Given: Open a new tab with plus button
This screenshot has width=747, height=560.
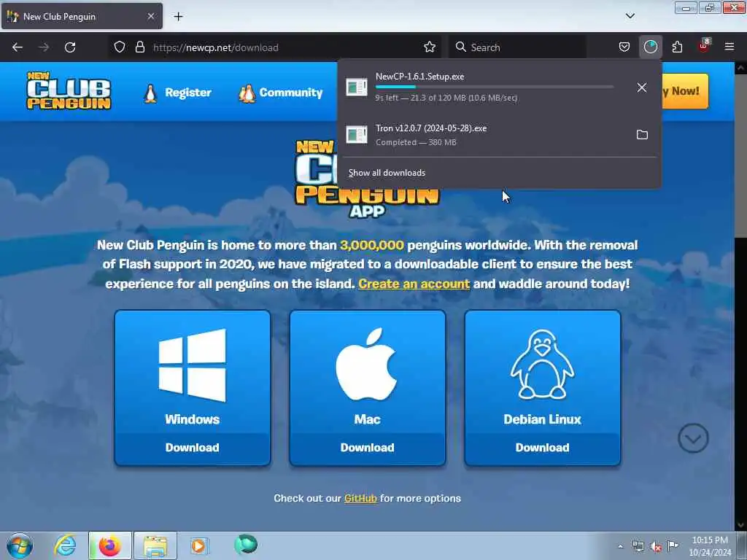Looking at the screenshot, I should point(178,17).
